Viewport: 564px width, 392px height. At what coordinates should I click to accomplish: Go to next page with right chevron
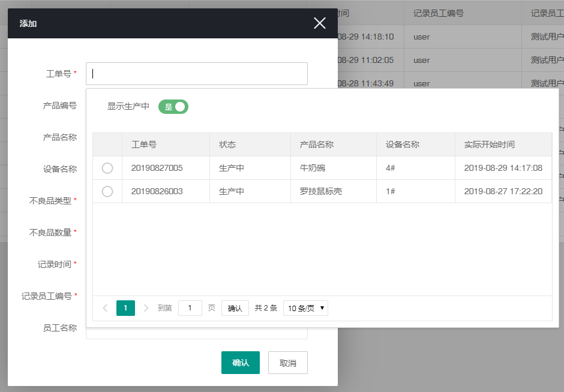point(145,307)
